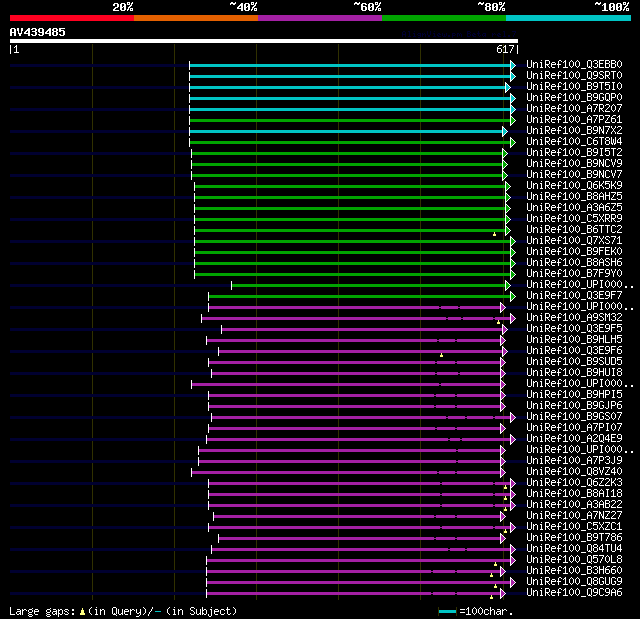Select the UniRef100_B9FEK0 label
This screenshot has width=640, height=619.
[574, 252]
